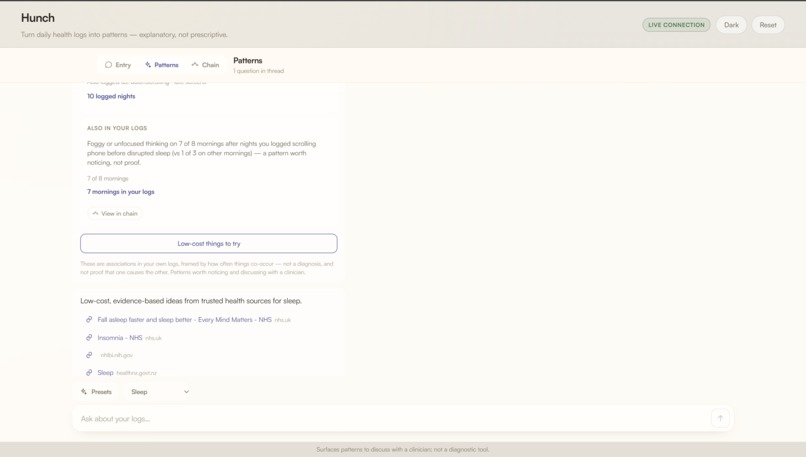This screenshot has width=806, height=457.
Task: Open 'Fall asleep faster and sleep better' link
Action: point(185,320)
